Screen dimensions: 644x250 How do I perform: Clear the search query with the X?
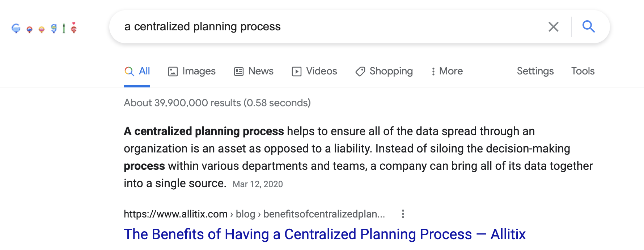point(553,27)
